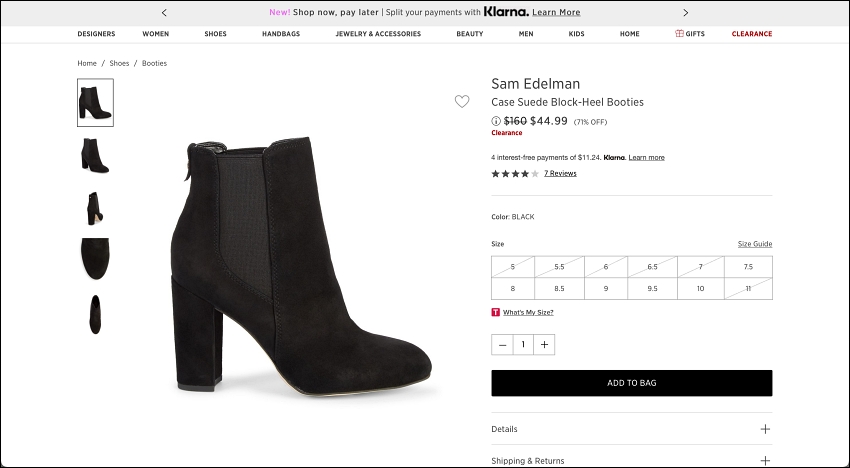Open the Shoes navigation menu

click(215, 34)
